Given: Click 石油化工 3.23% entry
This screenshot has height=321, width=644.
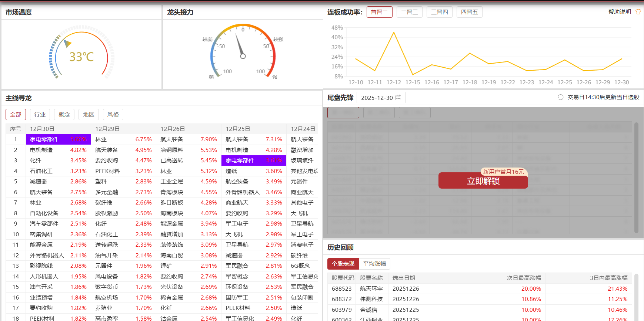Looking at the screenshot, I should [58, 171].
